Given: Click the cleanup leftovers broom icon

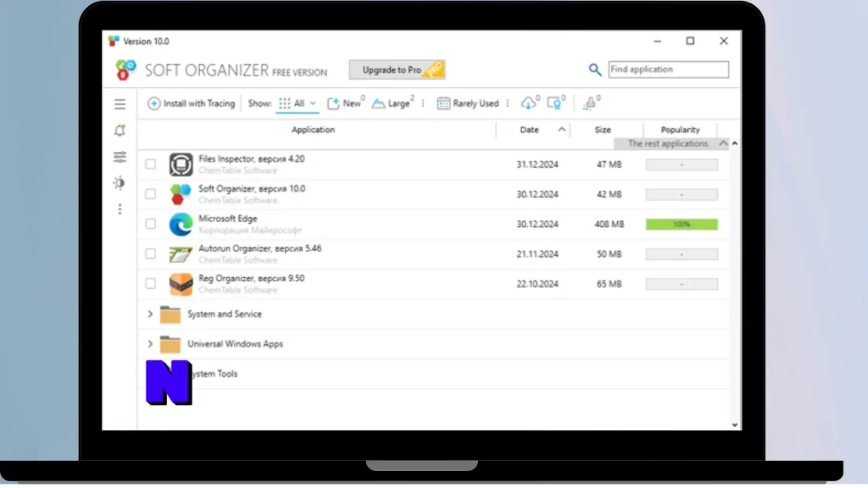Looking at the screenshot, I should 590,103.
